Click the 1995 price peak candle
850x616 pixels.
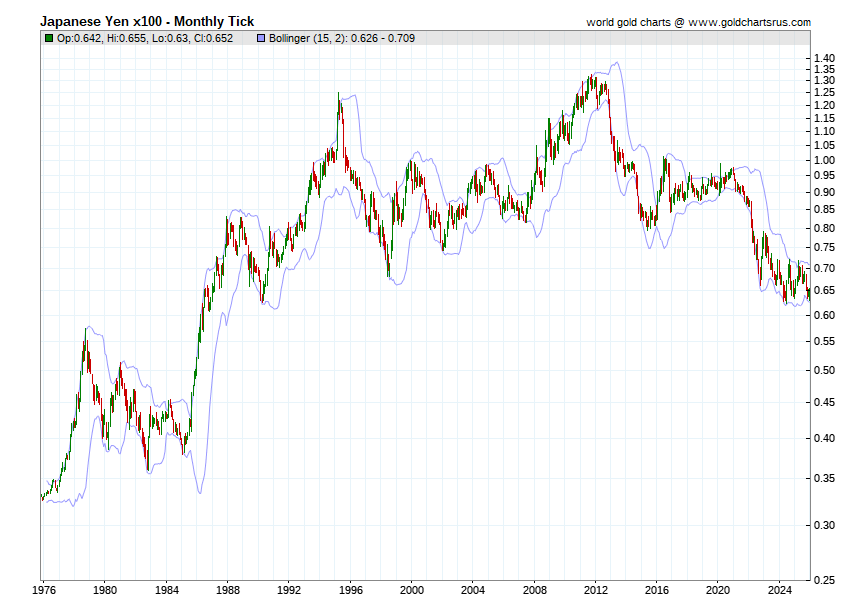[338, 108]
